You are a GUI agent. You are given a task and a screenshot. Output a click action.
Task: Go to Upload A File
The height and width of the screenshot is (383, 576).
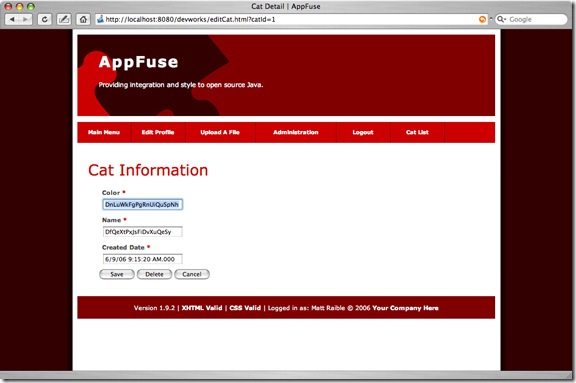coord(220,132)
